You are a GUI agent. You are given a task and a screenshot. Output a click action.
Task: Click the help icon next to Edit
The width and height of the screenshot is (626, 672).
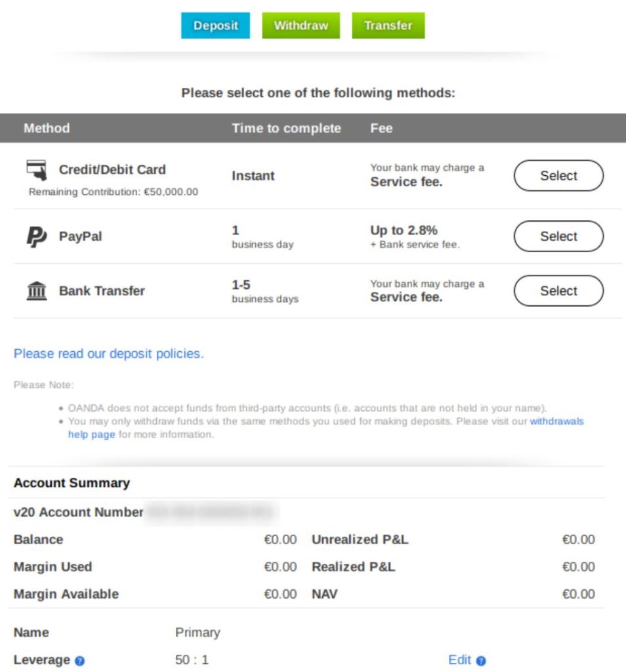click(481, 660)
